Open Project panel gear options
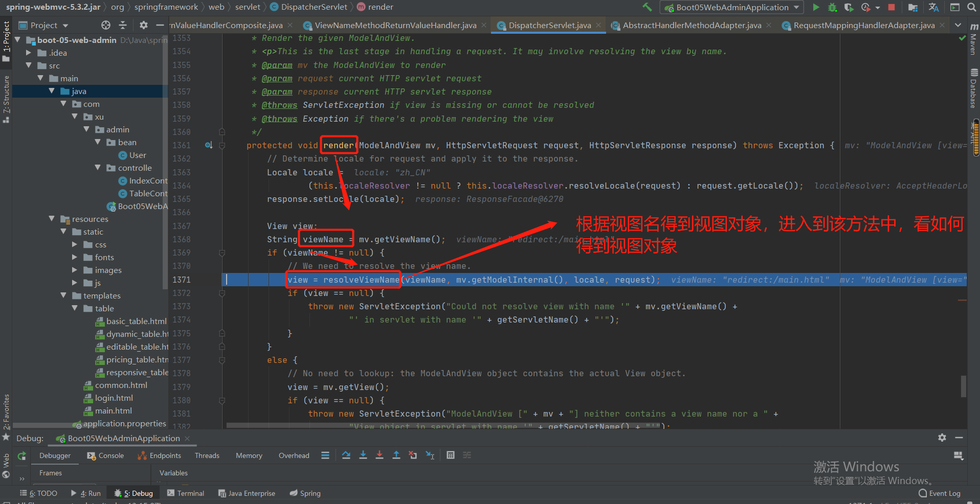The image size is (980, 504). coord(144,25)
